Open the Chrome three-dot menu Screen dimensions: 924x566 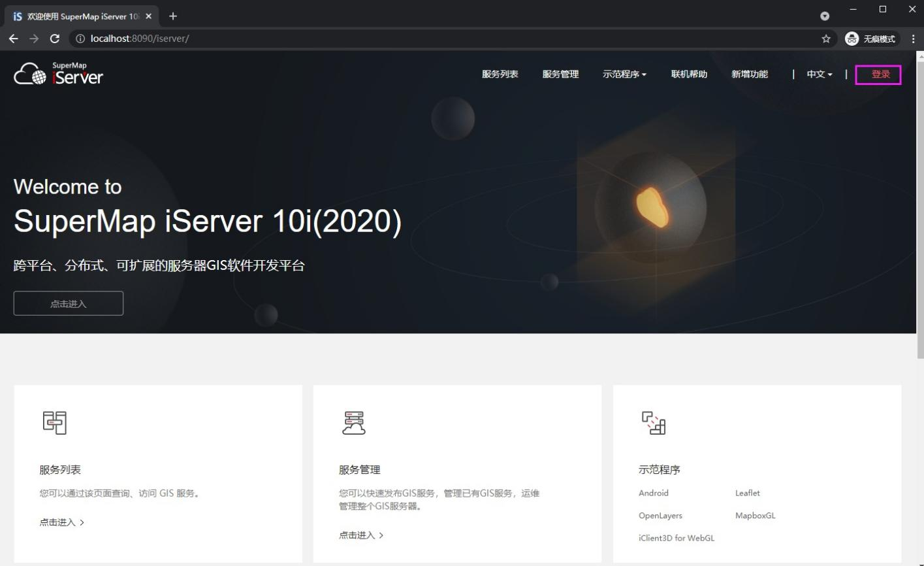point(913,39)
